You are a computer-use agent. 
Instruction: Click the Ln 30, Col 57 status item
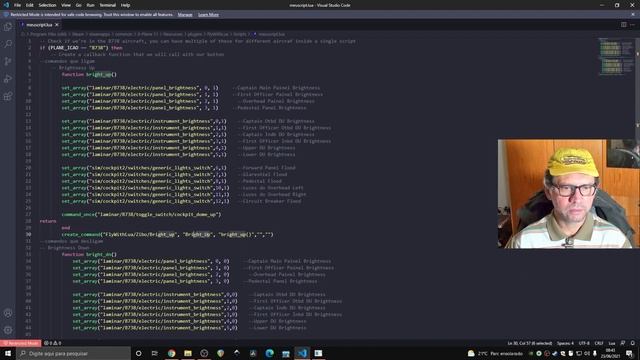coord(529,343)
